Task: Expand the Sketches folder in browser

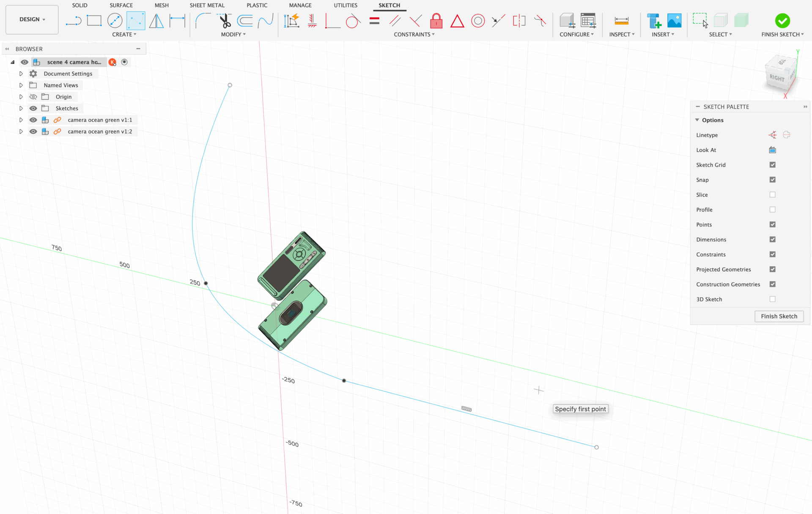Action: click(x=21, y=109)
